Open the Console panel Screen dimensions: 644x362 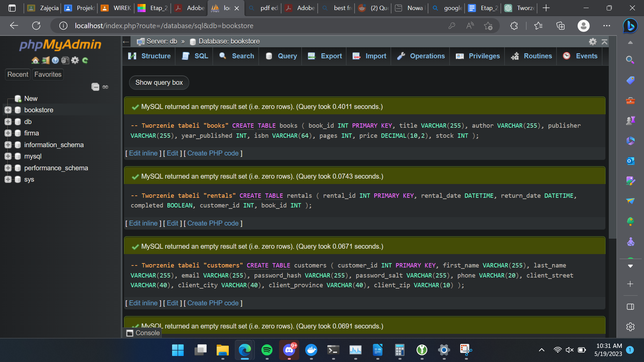143,333
